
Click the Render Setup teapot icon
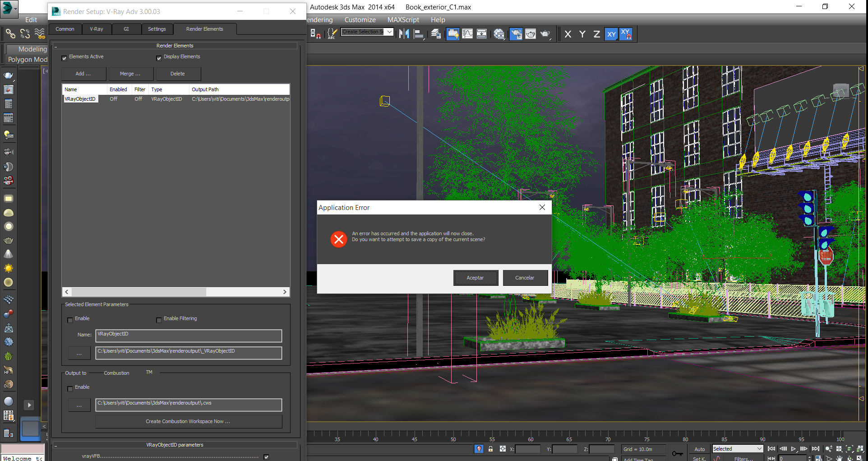[x=516, y=34]
